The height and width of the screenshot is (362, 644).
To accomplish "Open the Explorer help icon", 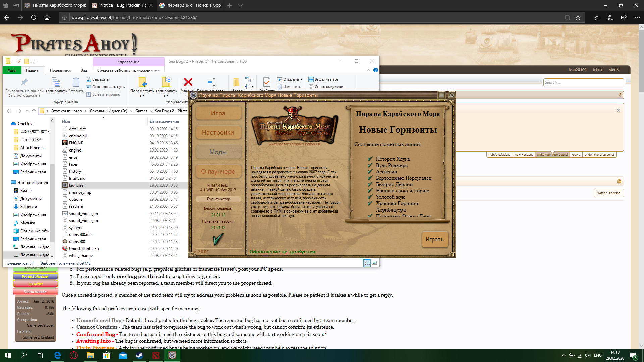I will point(376,70).
